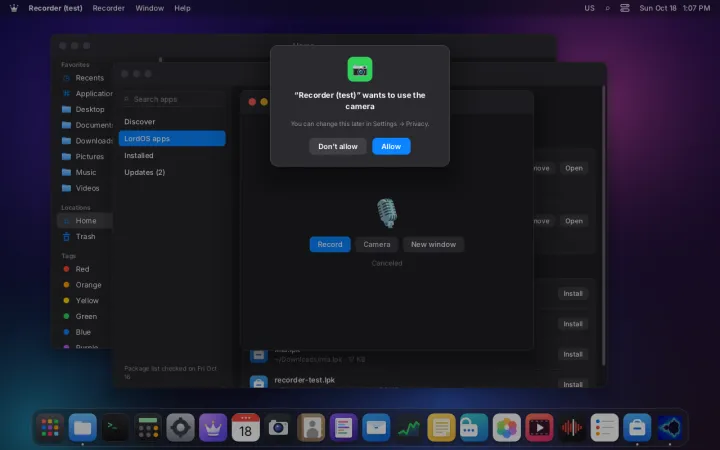Open Settings gear icon in the dock
This screenshot has height=450, width=720.
pos(180,428)
